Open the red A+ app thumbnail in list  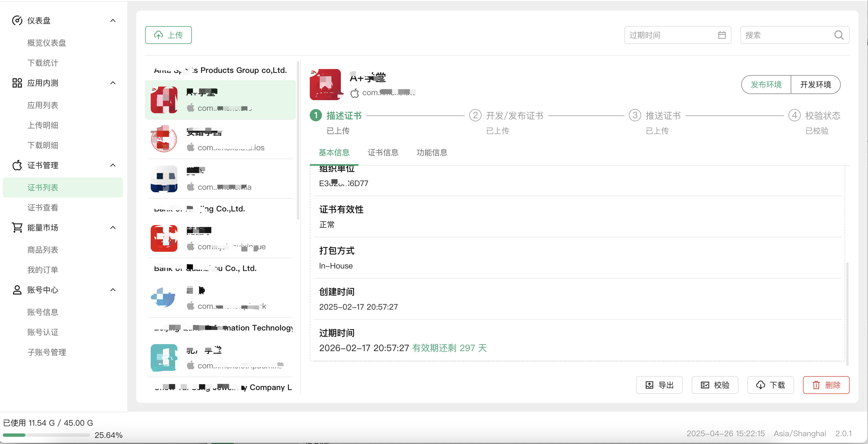pyautogui.click(x=164, y=100)
